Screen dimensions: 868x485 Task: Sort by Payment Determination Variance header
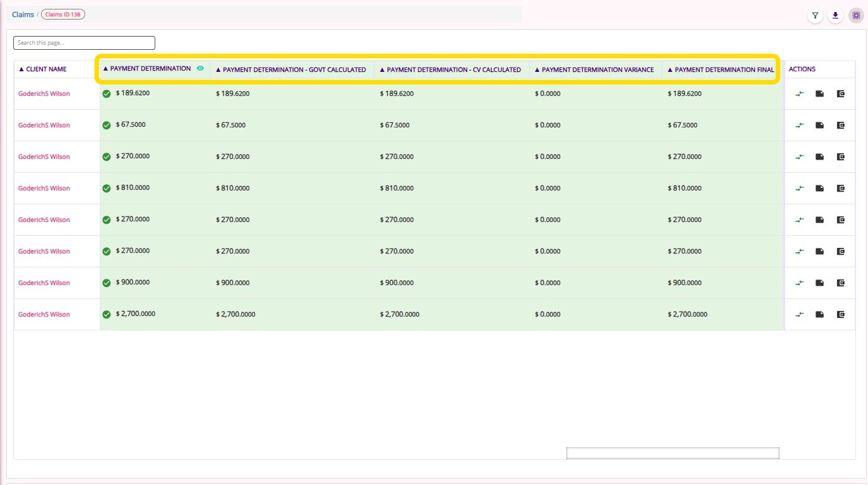[594, 70]
